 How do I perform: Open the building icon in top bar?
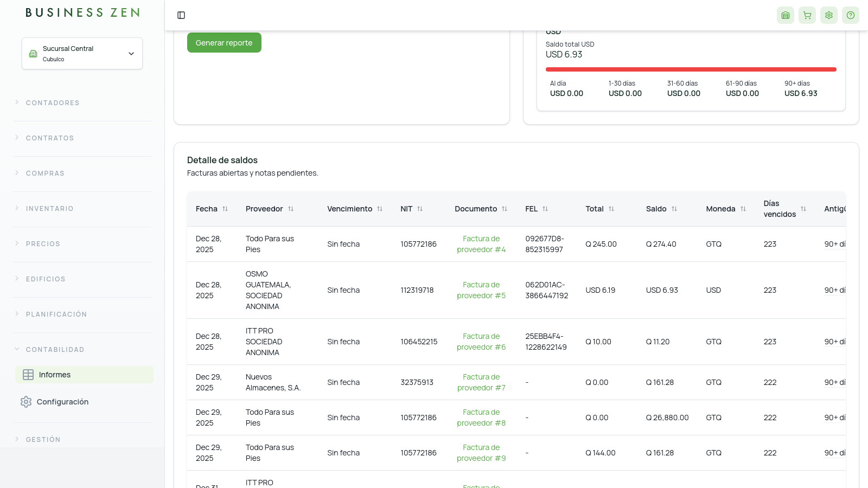tap(786, 15)
